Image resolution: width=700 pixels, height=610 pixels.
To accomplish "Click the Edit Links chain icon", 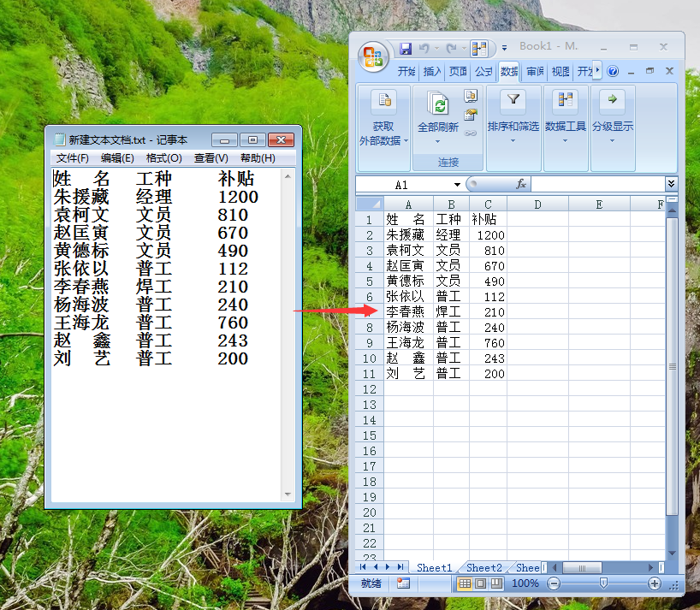I will [471, 133].
